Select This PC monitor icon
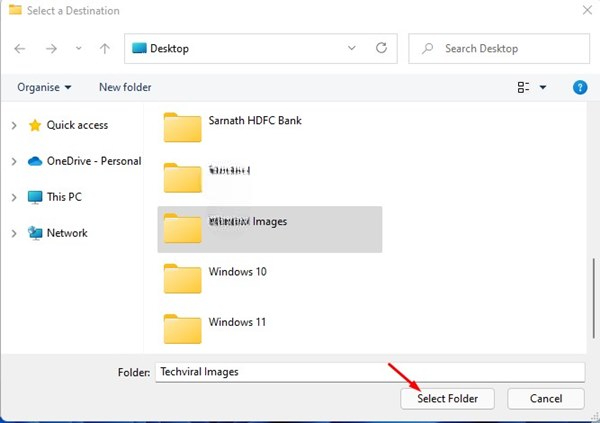The image size is (600, 423). [x=35, y=197]
